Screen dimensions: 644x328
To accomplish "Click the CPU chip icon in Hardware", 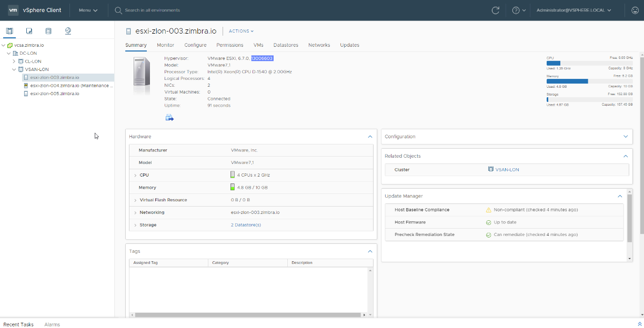I will coord(233,175).
